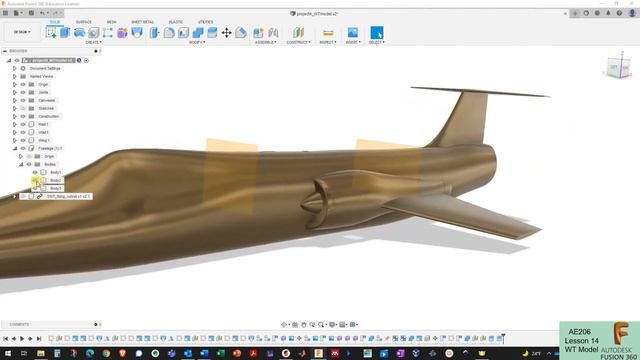Click the timeline end marker
Image resolution: width=640 pixels, height=360 pixels.
(503, 338)
